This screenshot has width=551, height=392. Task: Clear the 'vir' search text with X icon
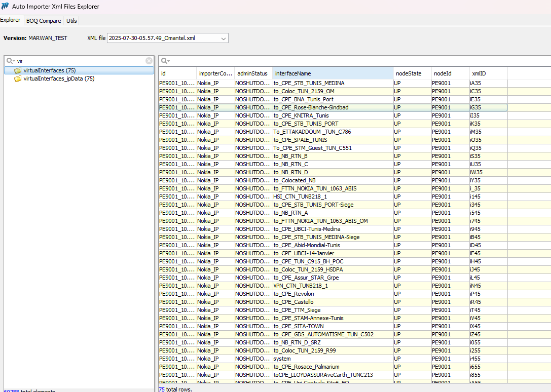click(x=149, y=61)
